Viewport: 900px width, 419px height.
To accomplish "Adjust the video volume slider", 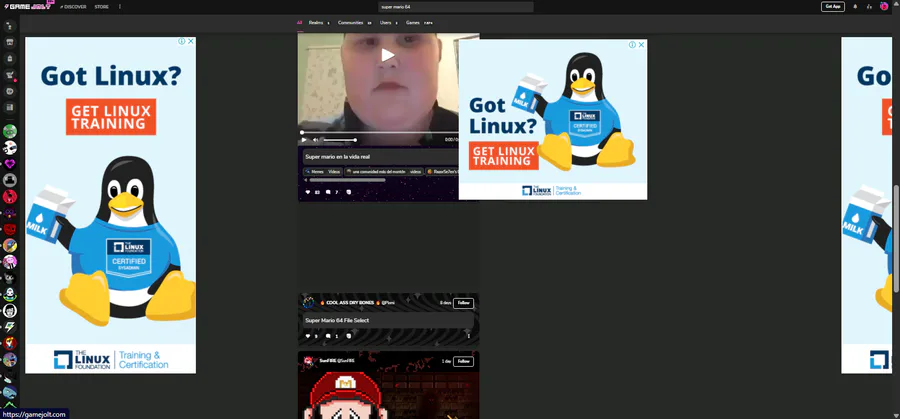I will coord(339,139).
